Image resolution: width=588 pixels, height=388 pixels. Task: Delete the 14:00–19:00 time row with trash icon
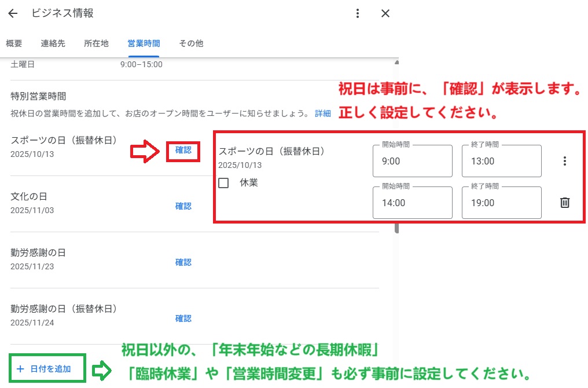click(565, 203)
